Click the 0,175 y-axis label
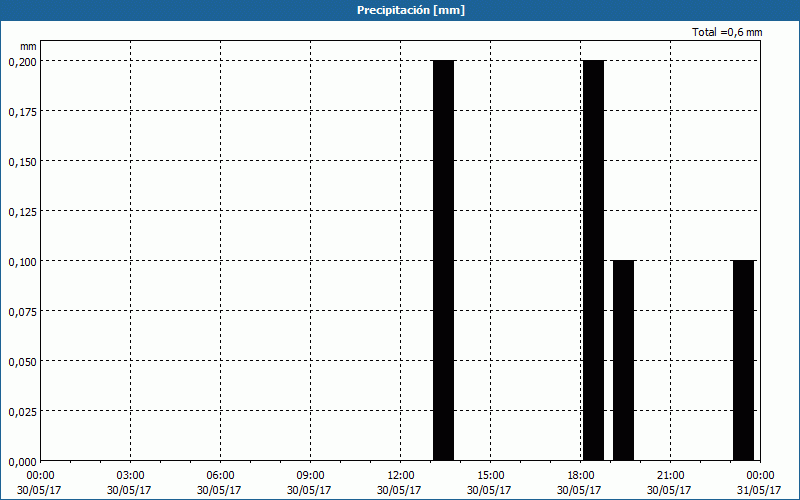Screen dimensions: 800x500 pos(22,112)
